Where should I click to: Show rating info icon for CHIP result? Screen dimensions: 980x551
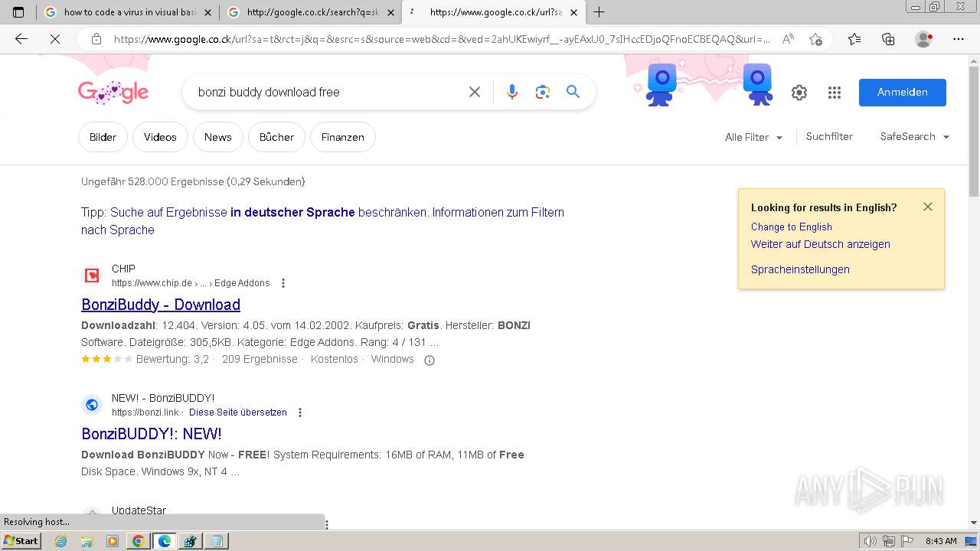point(430,360)
